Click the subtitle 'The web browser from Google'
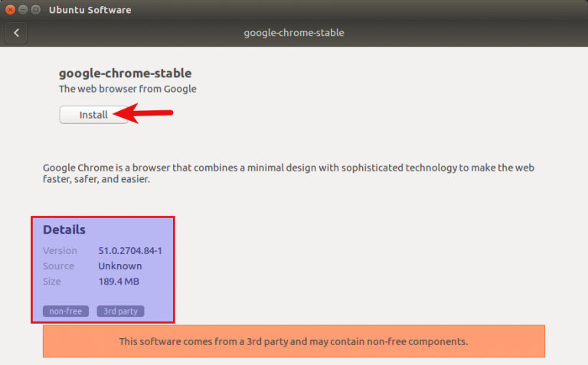Image resolution: width=588 pixels, height=365 pixels. pyautogui.click(x=128, y=89)
